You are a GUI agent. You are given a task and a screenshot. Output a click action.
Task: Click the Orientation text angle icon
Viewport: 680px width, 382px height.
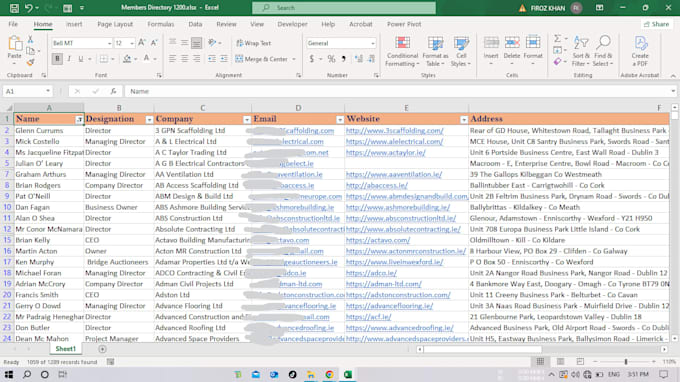click(x=212, y=42)
